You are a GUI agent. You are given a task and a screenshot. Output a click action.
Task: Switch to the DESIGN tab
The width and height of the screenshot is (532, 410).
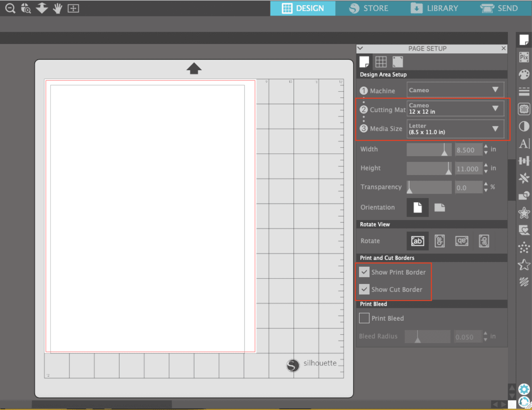pyautogui.click(x=303, y=8)
